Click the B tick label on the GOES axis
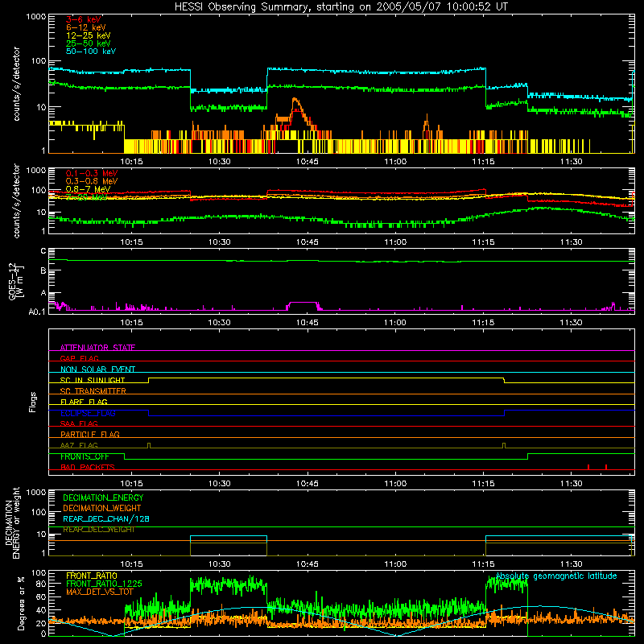 pos(43,270)
